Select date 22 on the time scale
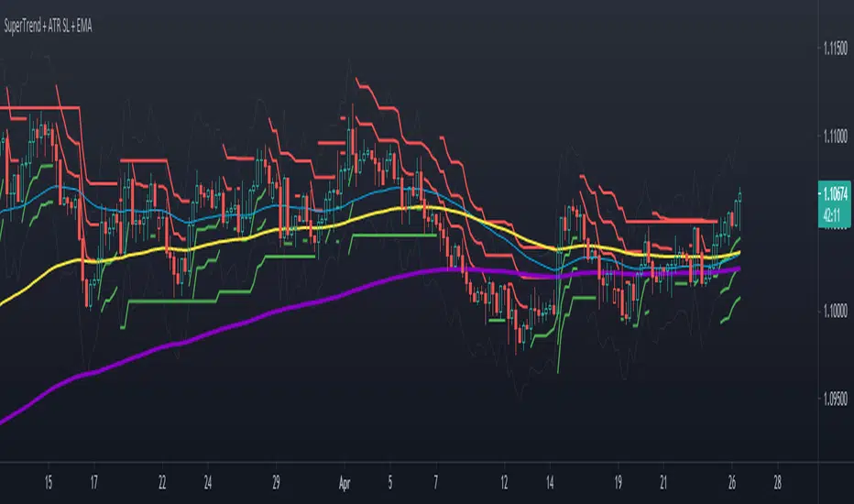Viewport: 854px width, 504px height. coord(162,483)
